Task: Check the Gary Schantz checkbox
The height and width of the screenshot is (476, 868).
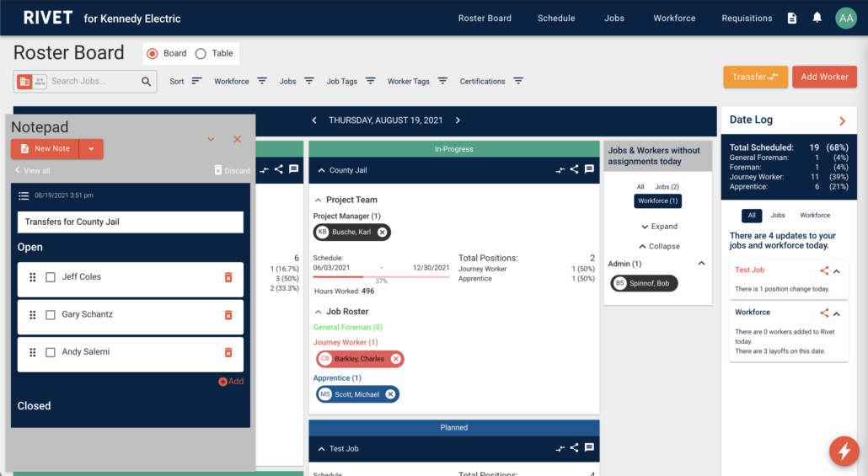Action: tap(51, 315)
